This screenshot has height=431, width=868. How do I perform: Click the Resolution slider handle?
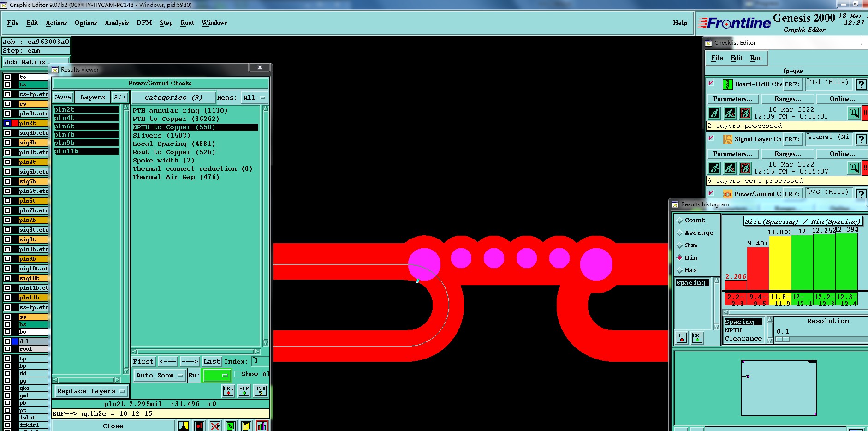[x=783, y=340]
